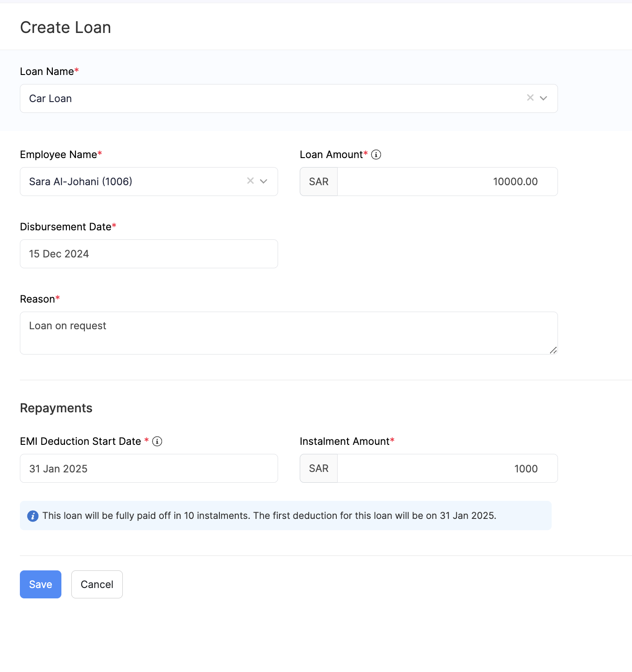Image resolution: width=632 pixels, height=672 pixels.
Task: Remove the selected employee Sara Al-Johani
Action: pos(251,181)
